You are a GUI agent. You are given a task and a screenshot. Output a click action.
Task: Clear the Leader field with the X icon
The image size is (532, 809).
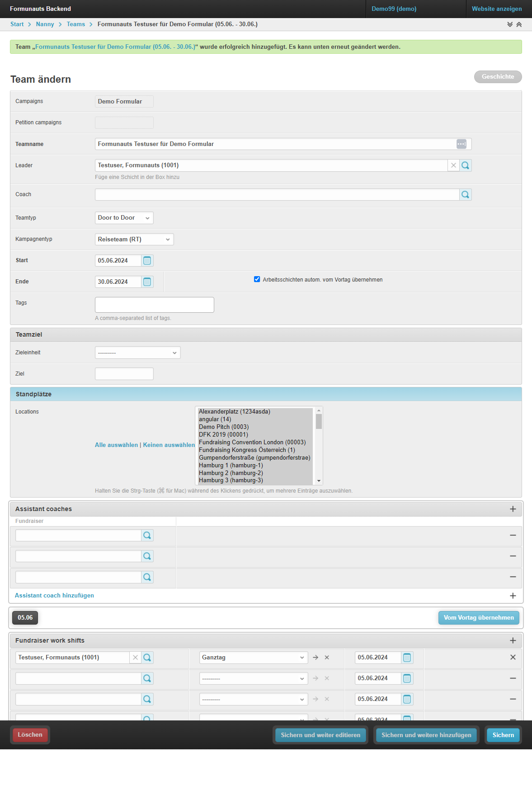(x=453, y=165)
